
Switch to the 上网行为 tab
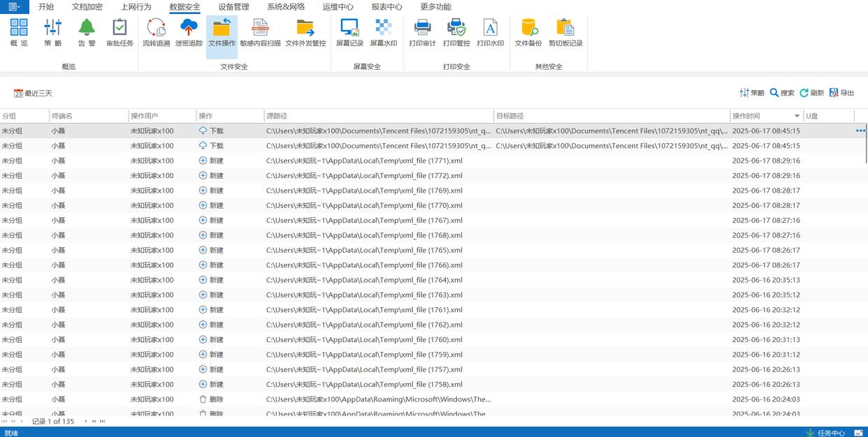pyautogui.click(x=136, y=7)
